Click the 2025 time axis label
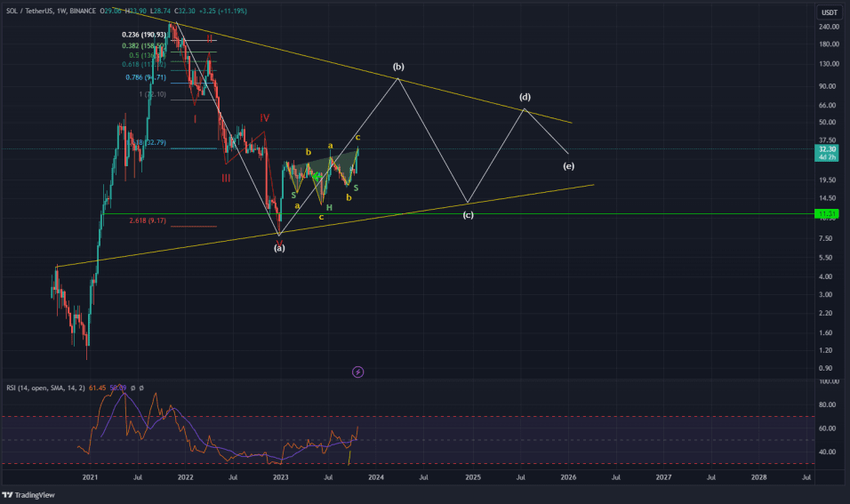Image resolution: width=850 pixels, height=504 pixels. [x=473, y=477]
